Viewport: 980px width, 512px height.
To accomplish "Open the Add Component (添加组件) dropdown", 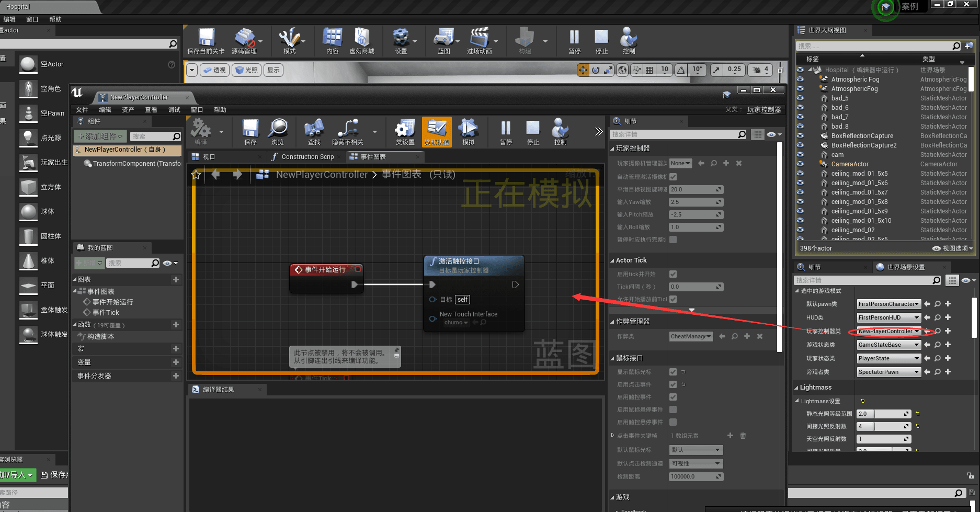I will click(x=100, y=136).
